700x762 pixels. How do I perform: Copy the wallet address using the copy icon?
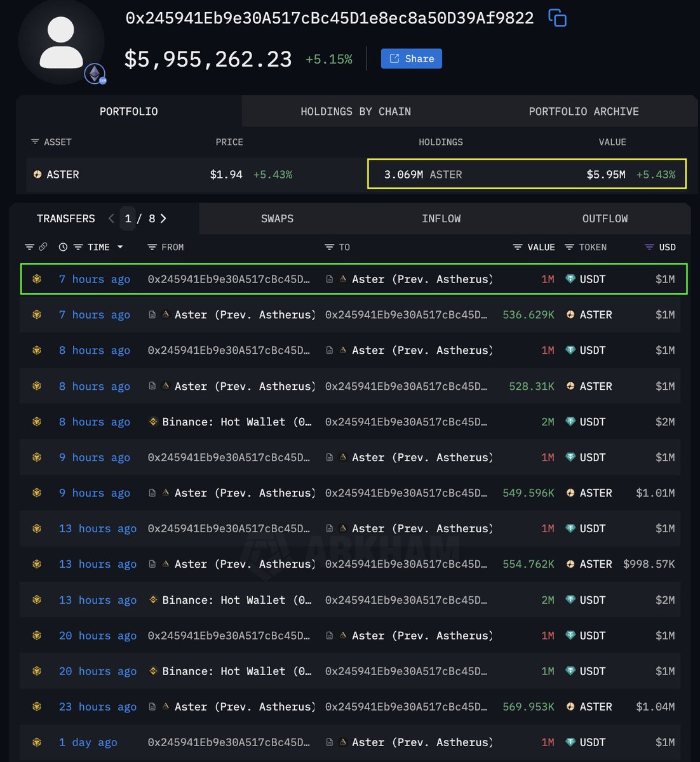557,18
